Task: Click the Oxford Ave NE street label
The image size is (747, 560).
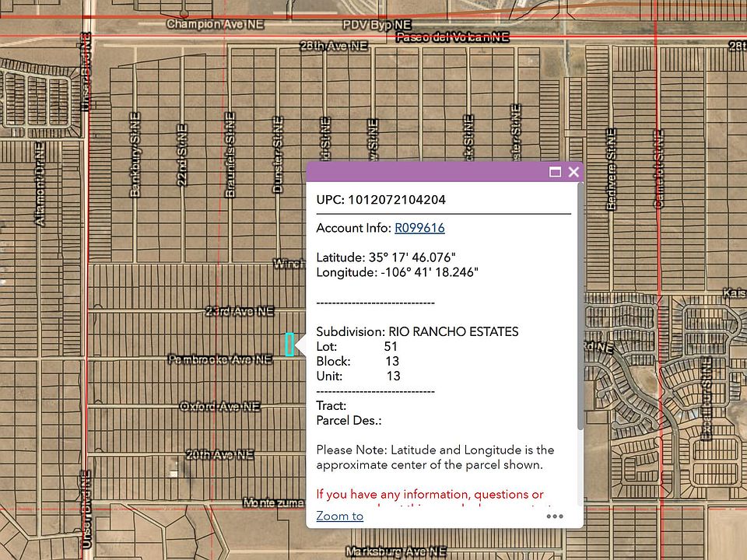Action: (220, 407)
